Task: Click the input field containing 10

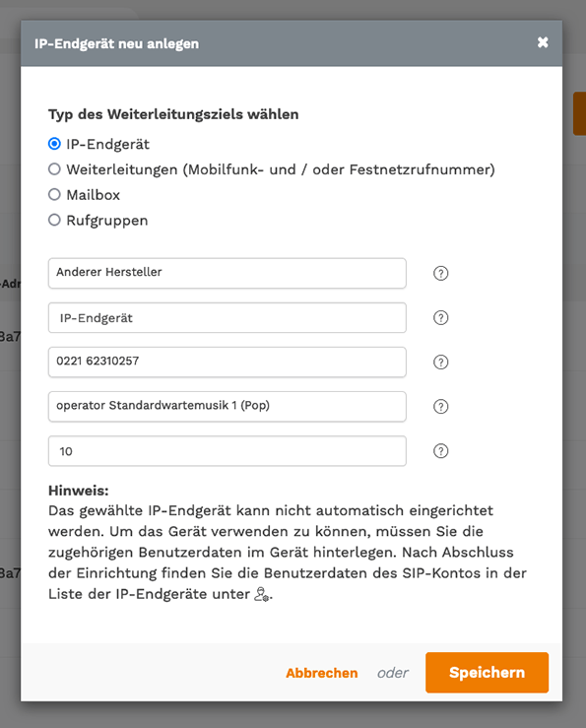Action: click(x=228, y=451)
